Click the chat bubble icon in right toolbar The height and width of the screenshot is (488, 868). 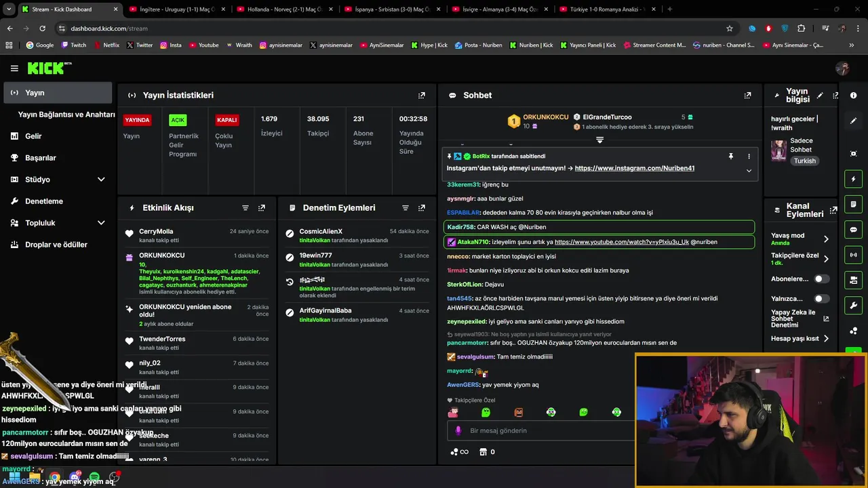pos(854,230)
